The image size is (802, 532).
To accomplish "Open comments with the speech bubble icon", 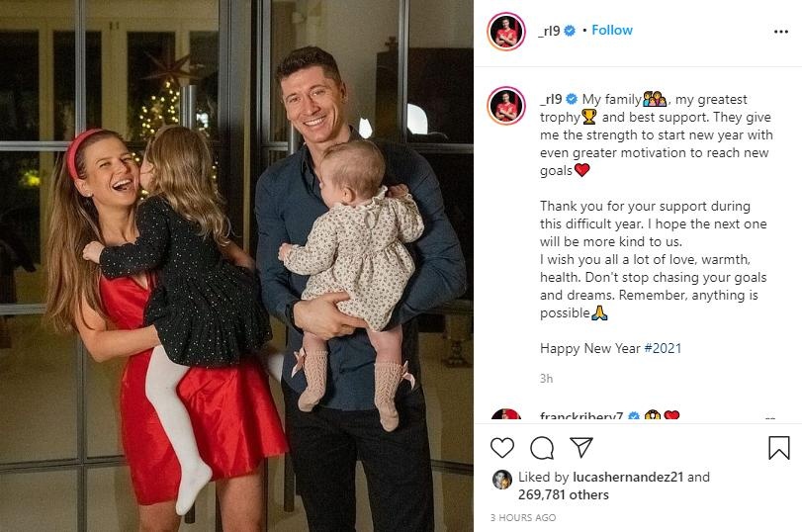I will pyautogui.click(x=542, y=448).
